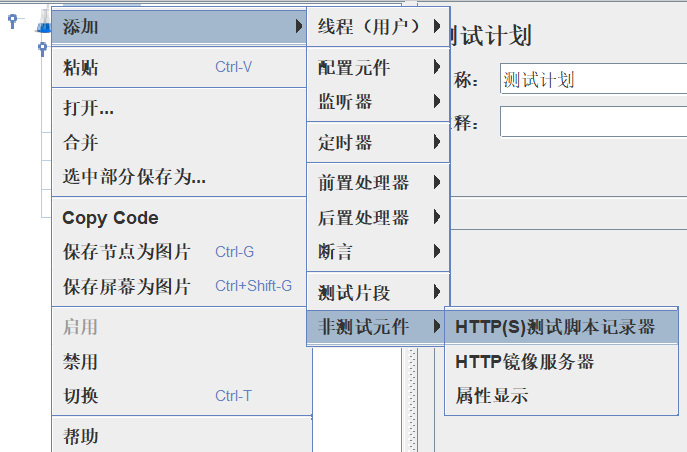The height and width of the screenshot is (452, 687).
Task: Click the test plan flask icon
Action: (44, 21)
